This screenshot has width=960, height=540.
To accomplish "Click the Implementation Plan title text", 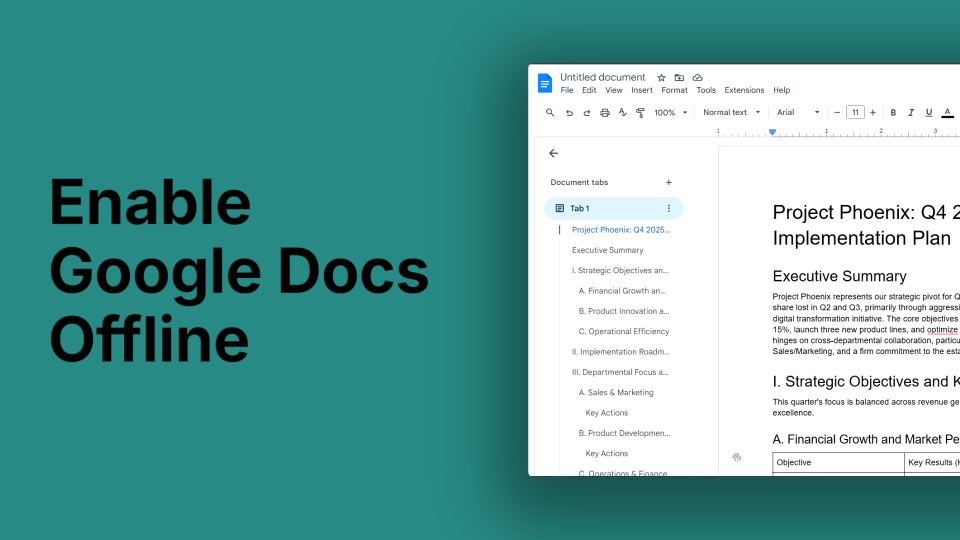I will point(861,238).
